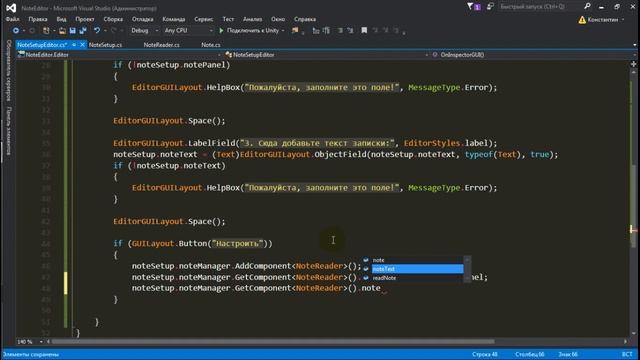
Task: Click the Save All toolbar icon
Action: [x=83, y=31]
